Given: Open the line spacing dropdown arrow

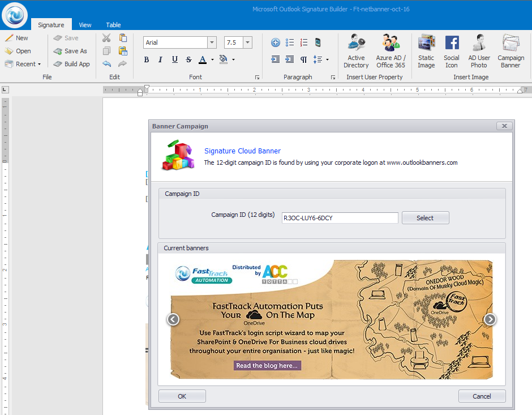Looking at the screenshot, I should 328,59.
